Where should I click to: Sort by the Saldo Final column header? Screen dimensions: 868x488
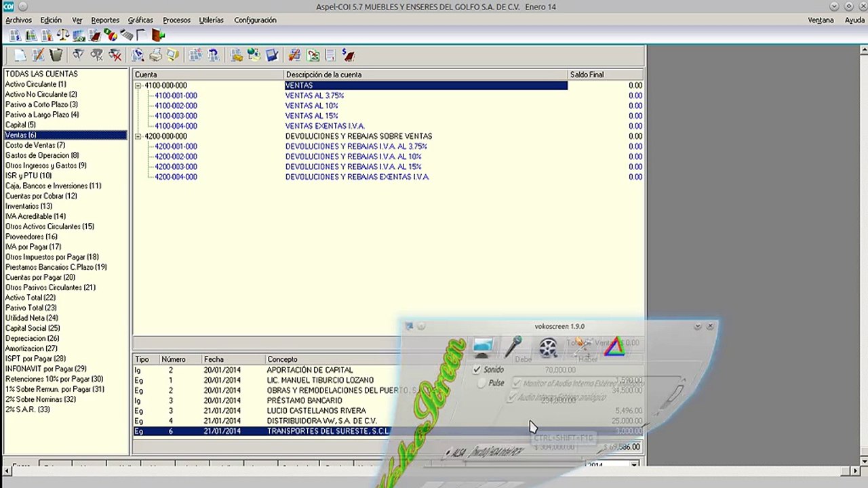(606, 75)
